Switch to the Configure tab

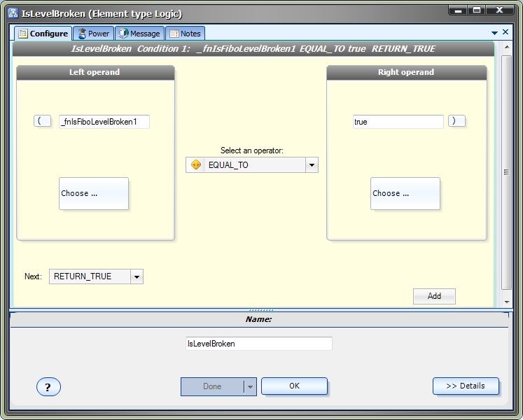pyautogui.click(x=43, y=34)
